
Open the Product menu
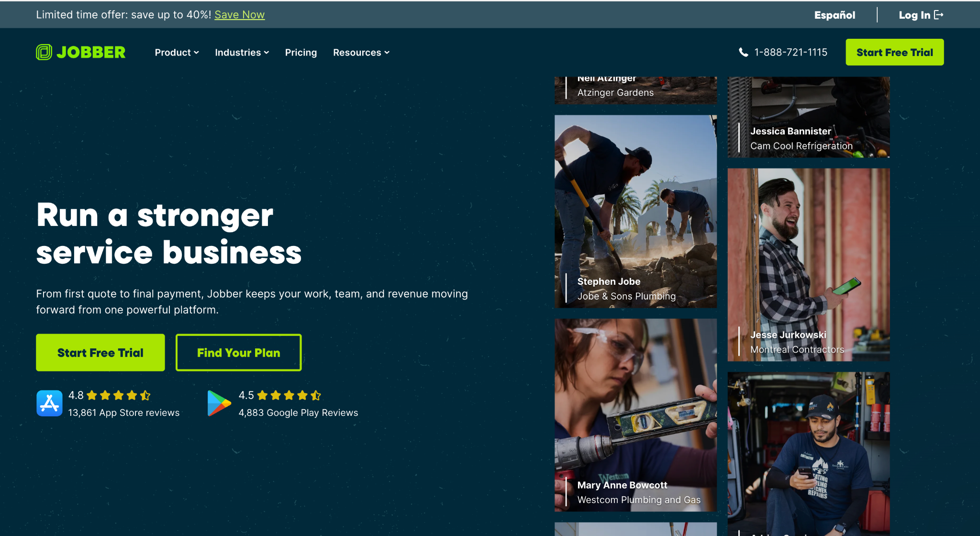177,53
